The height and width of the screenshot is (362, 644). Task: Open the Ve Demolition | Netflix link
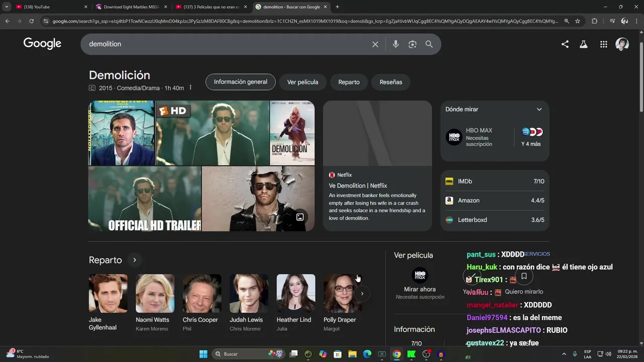(358, 186)
